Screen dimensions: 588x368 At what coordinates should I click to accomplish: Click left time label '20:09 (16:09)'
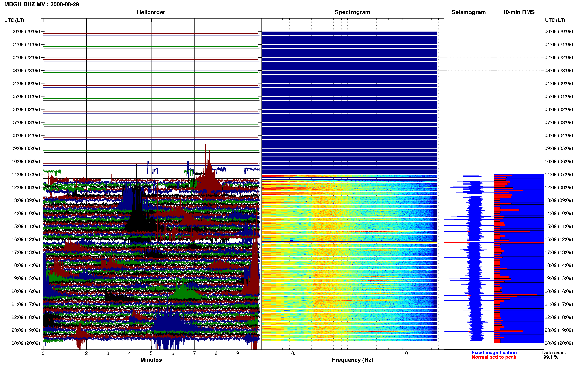26,291
